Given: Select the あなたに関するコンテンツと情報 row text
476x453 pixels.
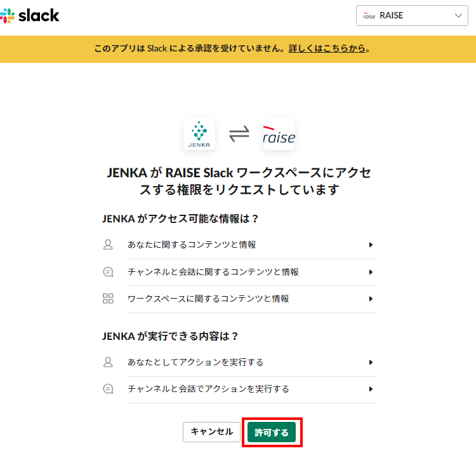Looking at the screenshot, I should click(192, 245).
